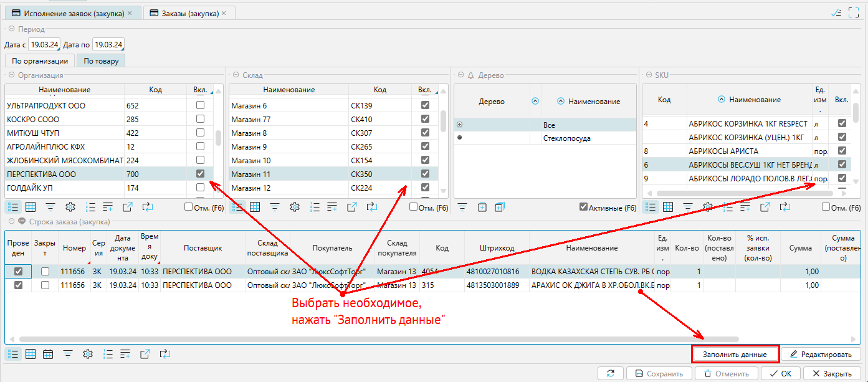Click the fullscreen icon at top right

(855, 12)
